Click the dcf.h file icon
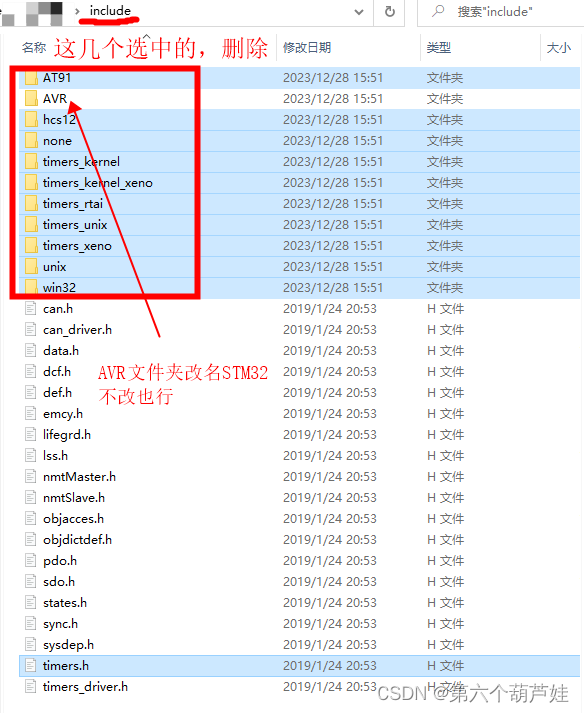The height and width of the screenshot is (713, 584). [x=30, y=372]
